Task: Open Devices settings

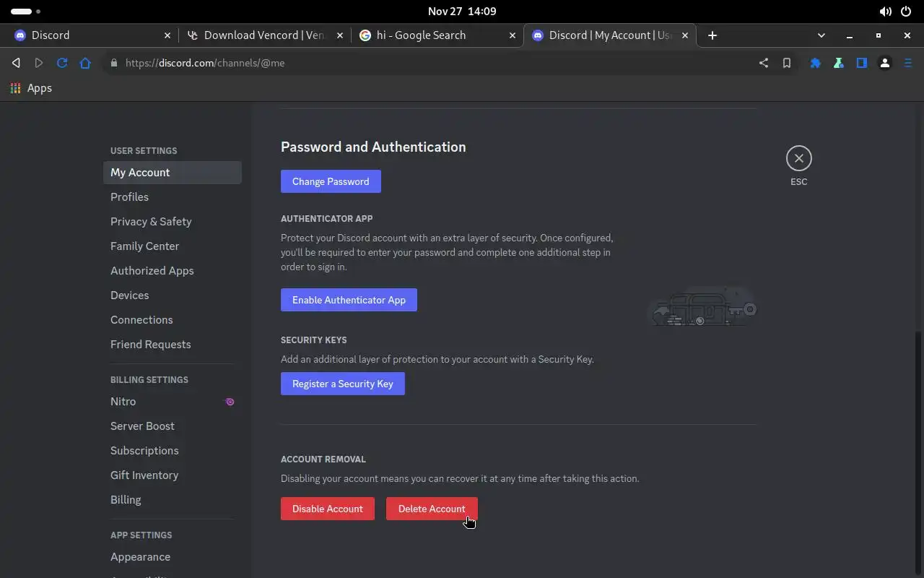Action: tap(172, 295)
